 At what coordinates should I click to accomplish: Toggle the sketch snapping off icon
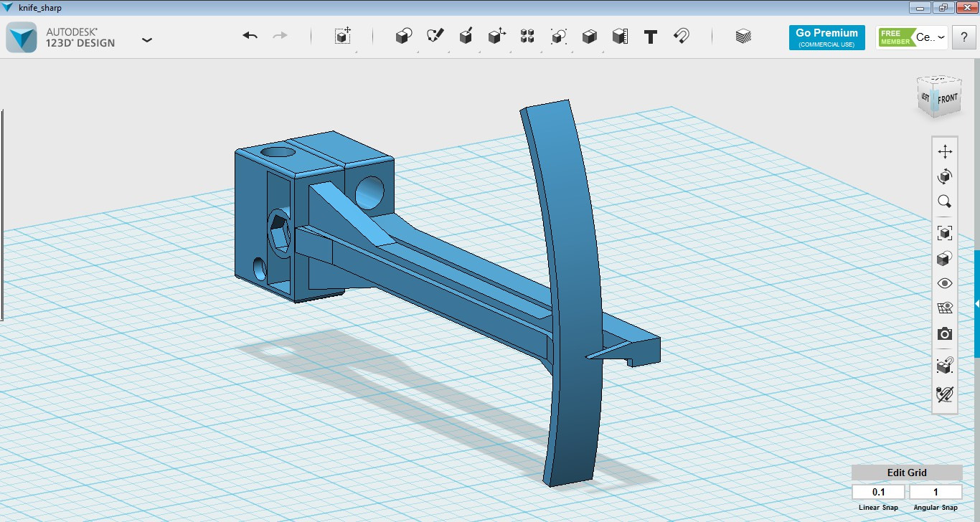click(945, 394)
